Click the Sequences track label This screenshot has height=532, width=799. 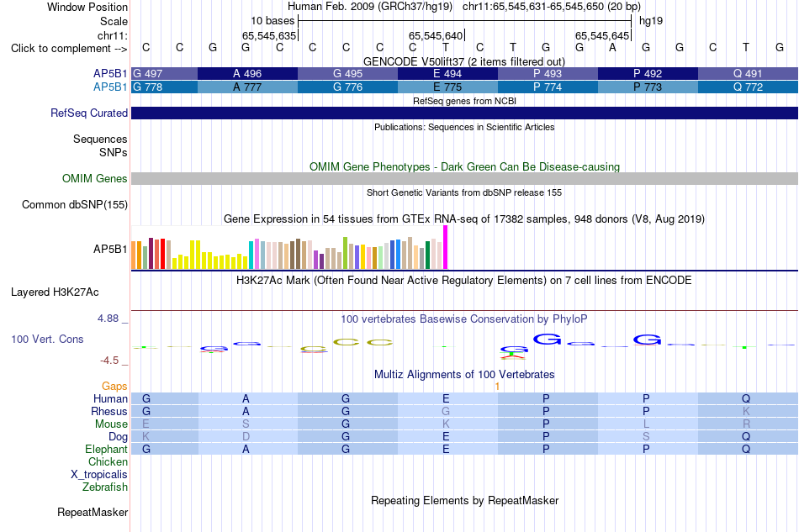[x=100, y=139]
